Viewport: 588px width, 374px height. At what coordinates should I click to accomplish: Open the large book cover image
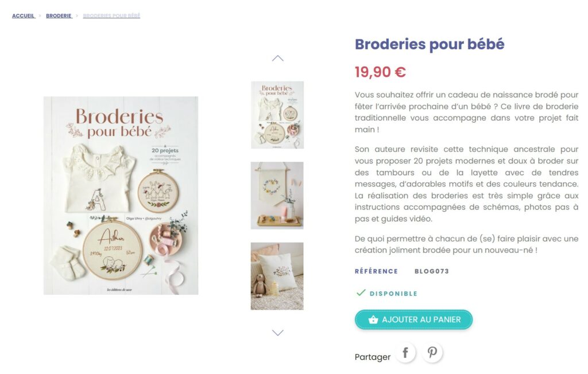point(121,196)
